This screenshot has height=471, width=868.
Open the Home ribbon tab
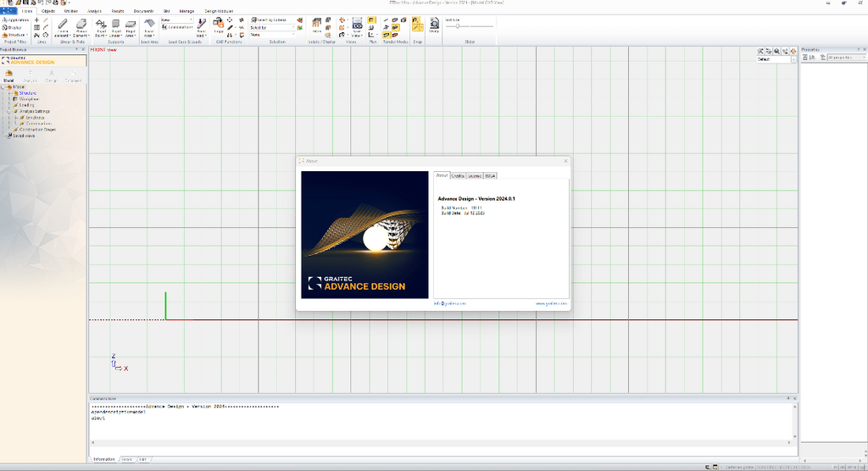click(x=27, y=11)
